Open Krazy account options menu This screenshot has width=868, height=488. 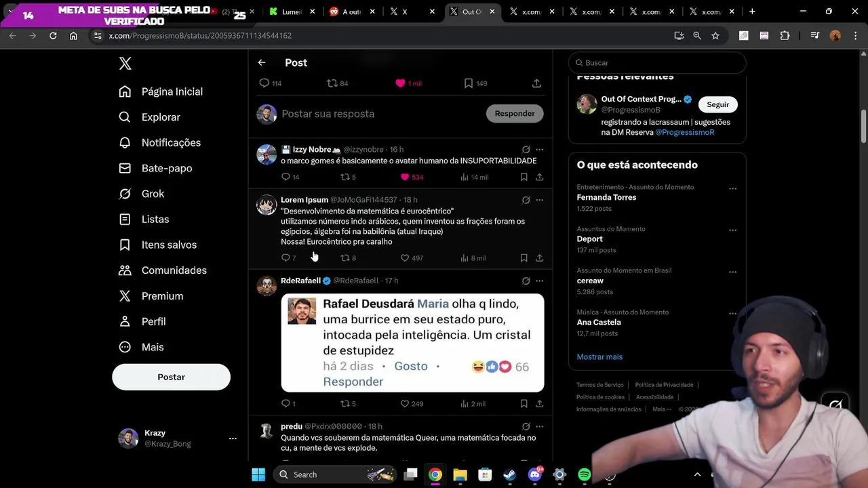pyautogui.click(x=233, y=439)
